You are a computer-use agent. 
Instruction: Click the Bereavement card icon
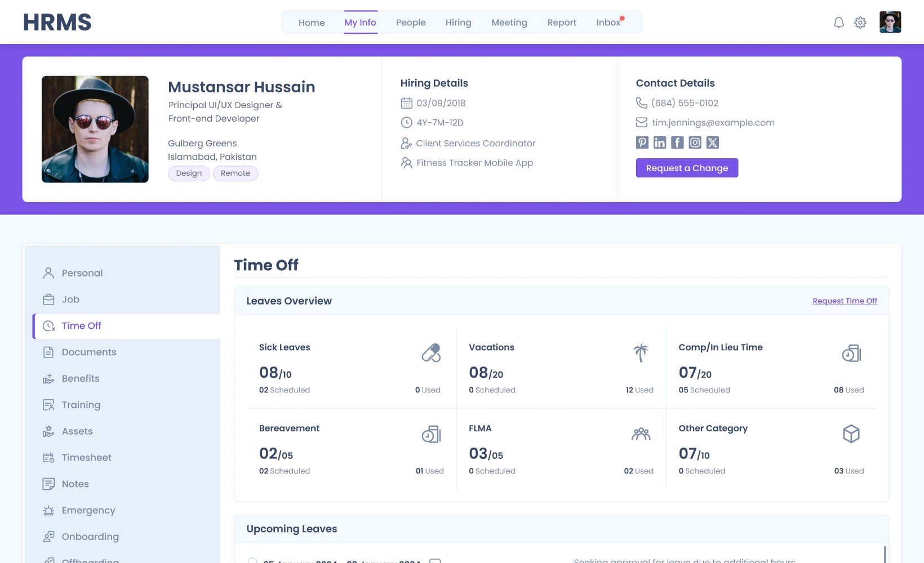[431, 434]
